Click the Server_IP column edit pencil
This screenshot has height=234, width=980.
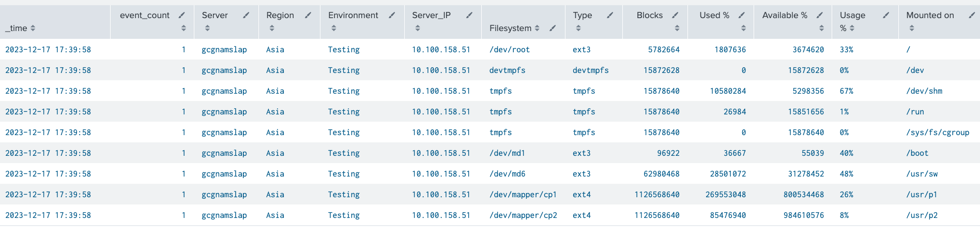pyautogui.click(x=469, y=16)
